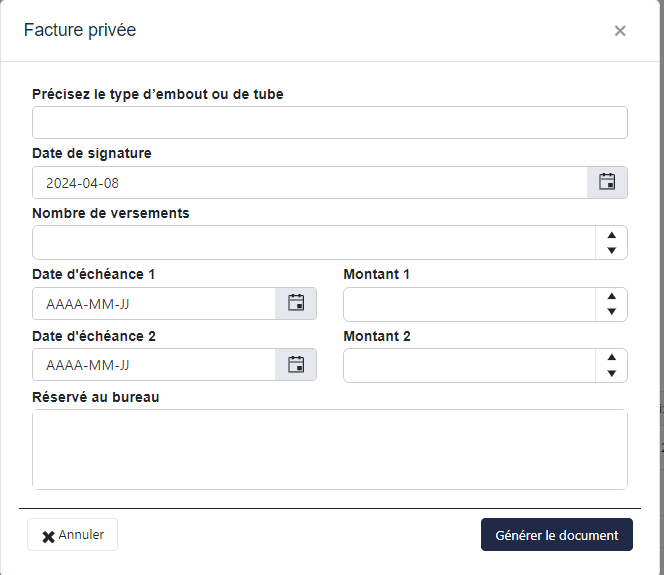This screenshot has height=575, width=664.
Task: Close the Facture privée dialog
Action: coord(620,31)
